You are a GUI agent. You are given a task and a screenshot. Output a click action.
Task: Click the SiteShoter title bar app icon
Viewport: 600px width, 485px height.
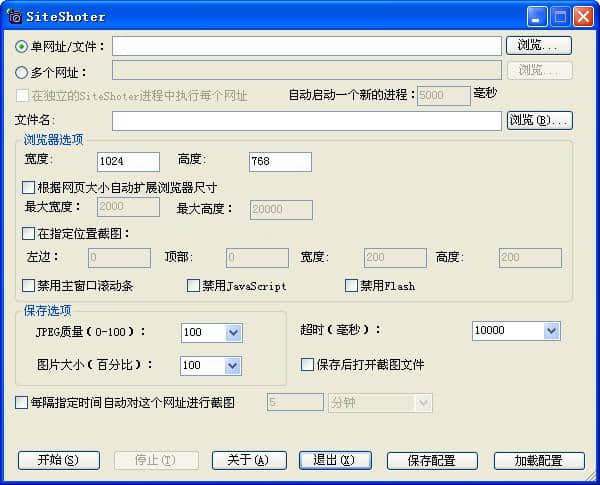tap(15, 16)
